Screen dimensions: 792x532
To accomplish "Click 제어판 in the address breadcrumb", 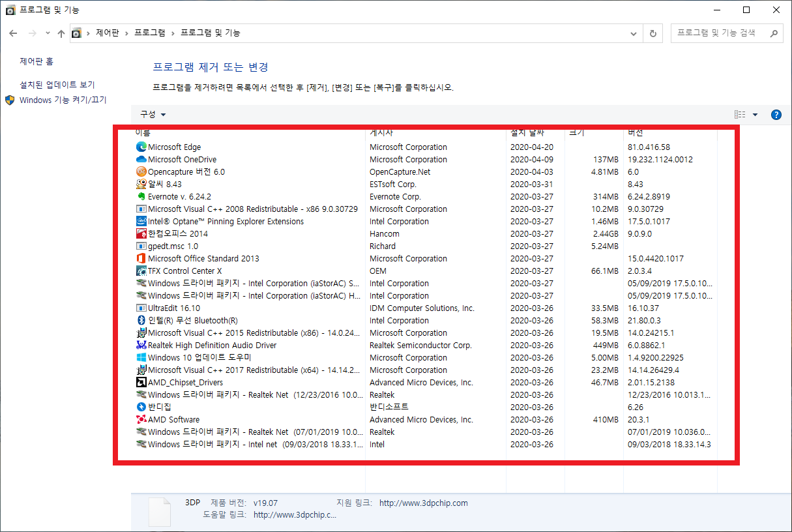I will 108,33.
